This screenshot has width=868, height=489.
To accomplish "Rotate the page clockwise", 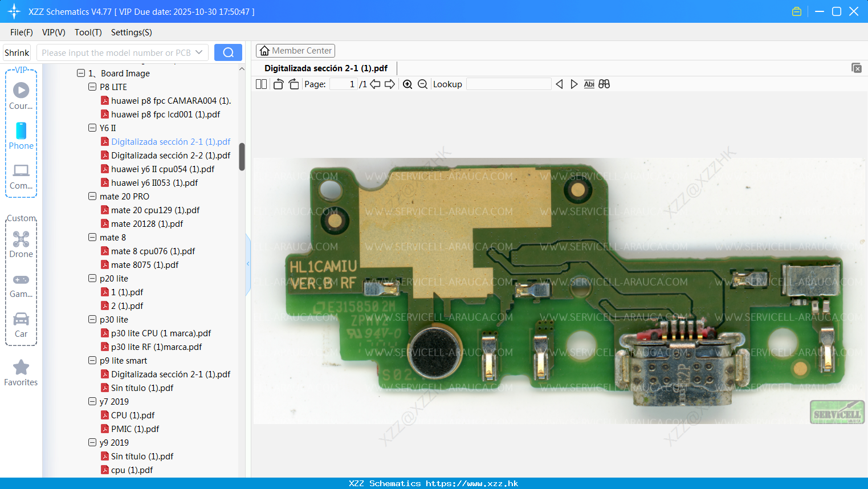I will (x=294, y=84).
